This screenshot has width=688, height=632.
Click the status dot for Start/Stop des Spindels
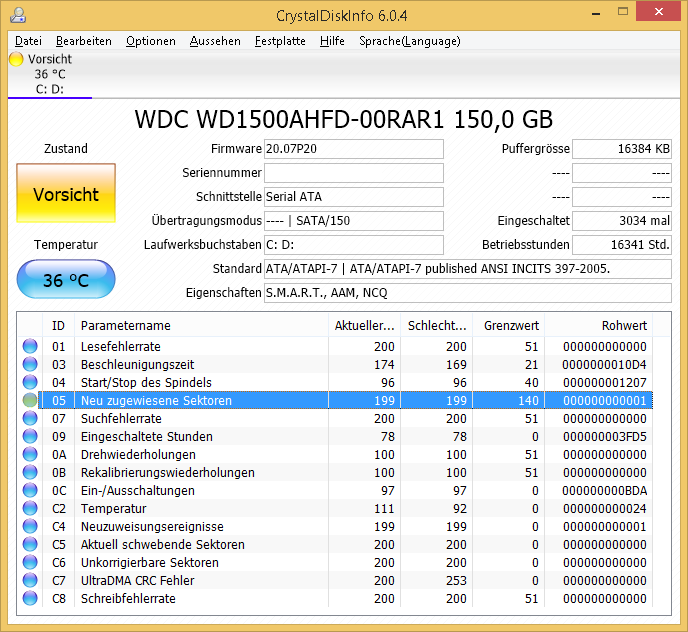coord(30,382)
